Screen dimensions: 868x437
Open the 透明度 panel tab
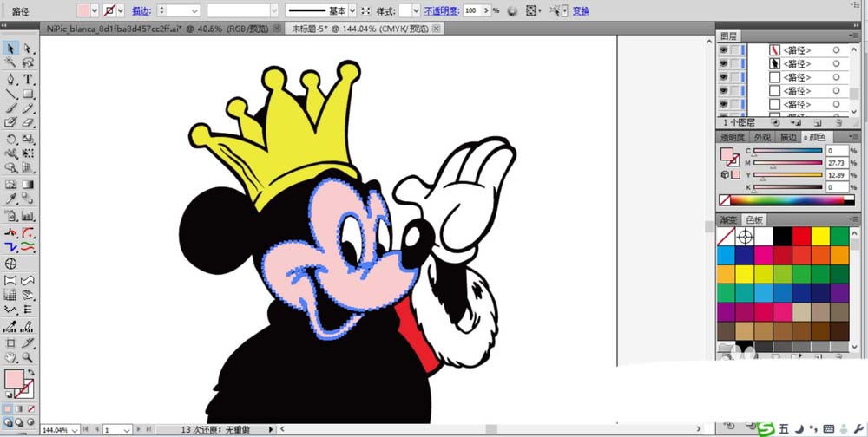pos(733,137)
